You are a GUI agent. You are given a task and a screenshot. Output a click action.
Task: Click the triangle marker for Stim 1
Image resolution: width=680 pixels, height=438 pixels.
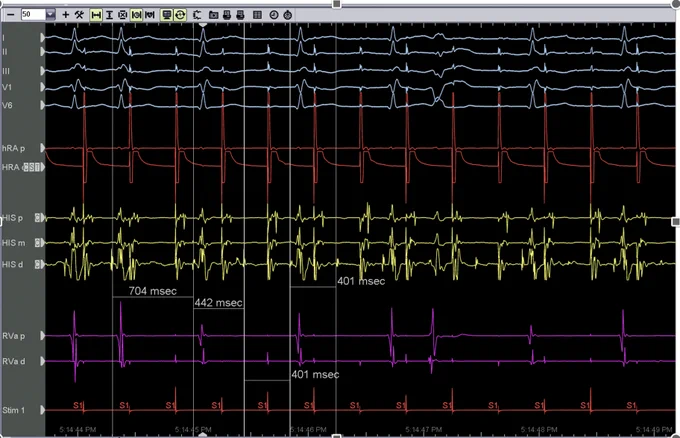click(x=42, y=410)
